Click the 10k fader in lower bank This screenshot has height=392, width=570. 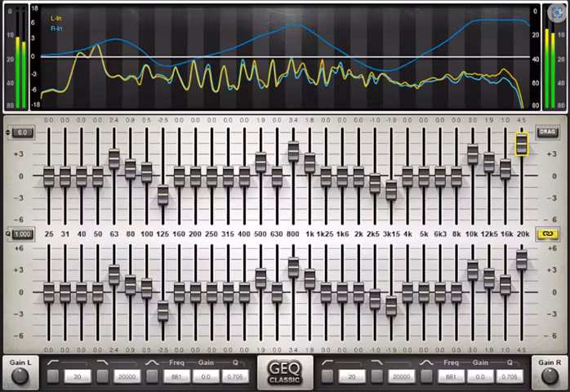point(473,270)
